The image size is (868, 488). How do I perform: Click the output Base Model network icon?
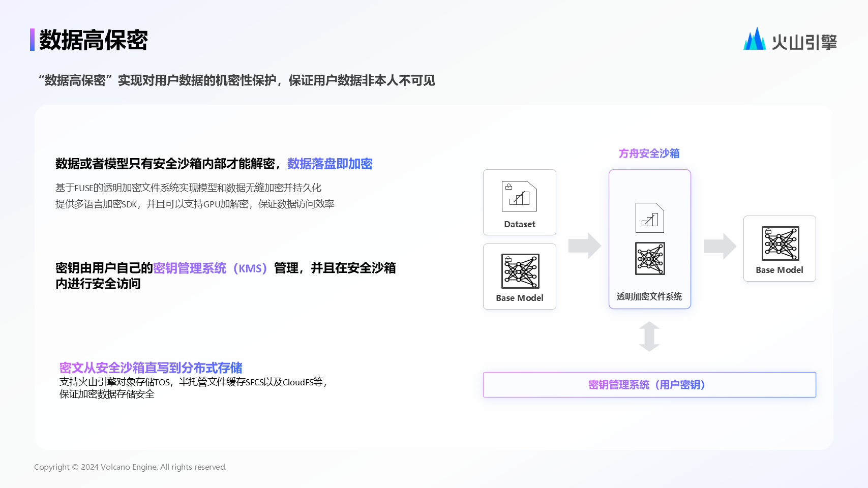click(x=780, y=243)
